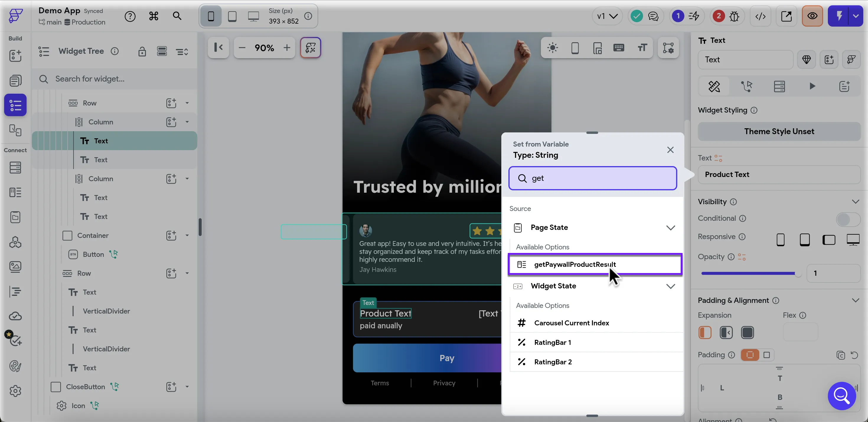Image resolution: width=868 pixels, height=422 pixels.
Task: Open the Widget Tree panel icon
Action: (x=15, y=105)
